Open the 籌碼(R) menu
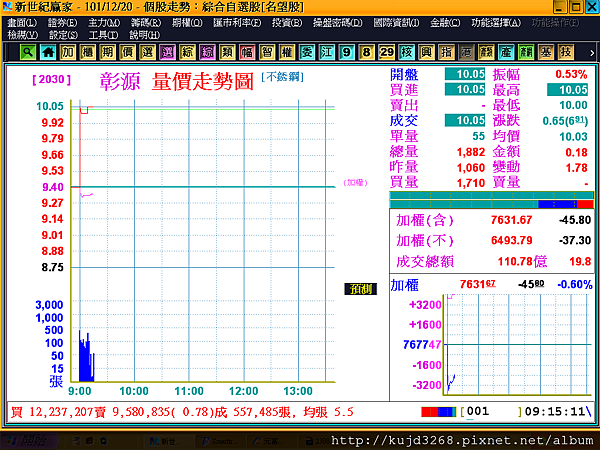Image resolution: width=600 pixels, height=450 pixels. pyautogui.click(x=146, y=23)
